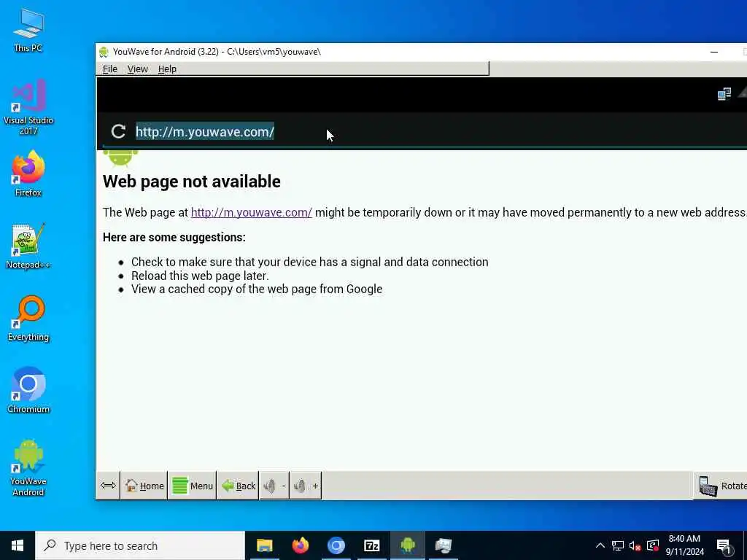The image size is (747, 560).
Task: Open the last taskbar app with computer icon
Action: [x=443, y=545]
